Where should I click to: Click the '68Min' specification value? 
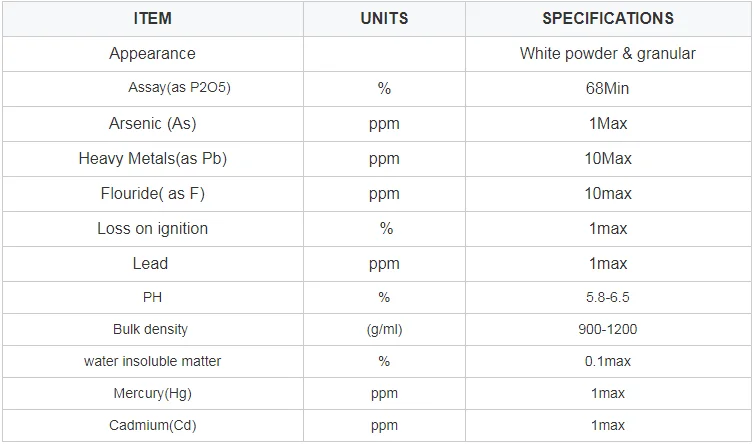tap(608, 89)
